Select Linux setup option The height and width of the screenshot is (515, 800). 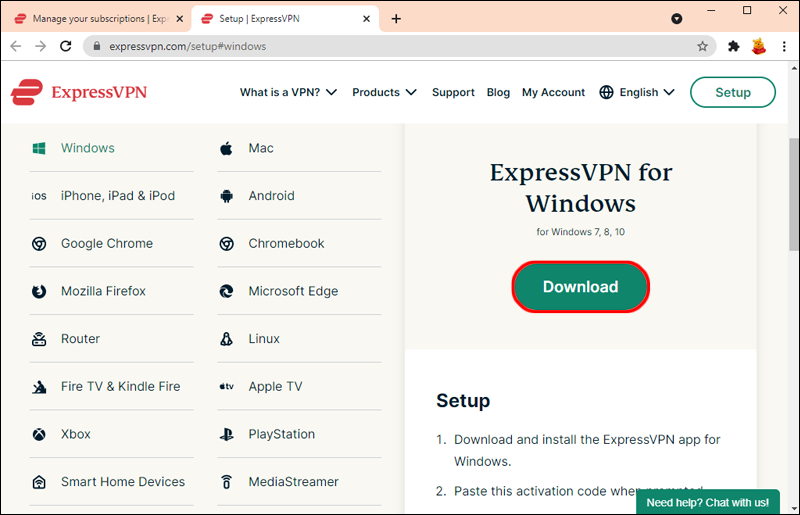pos(264,339)
